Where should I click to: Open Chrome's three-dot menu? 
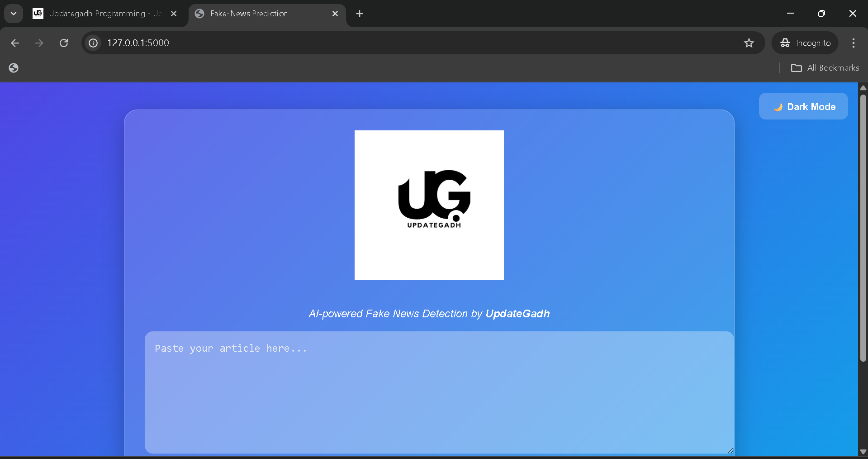[854, 43]
